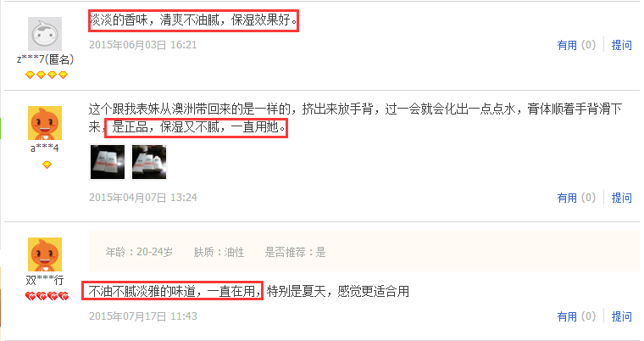Click the red heart rank icons under 双***行
This screenshot has height=341, width=644.
47,296
